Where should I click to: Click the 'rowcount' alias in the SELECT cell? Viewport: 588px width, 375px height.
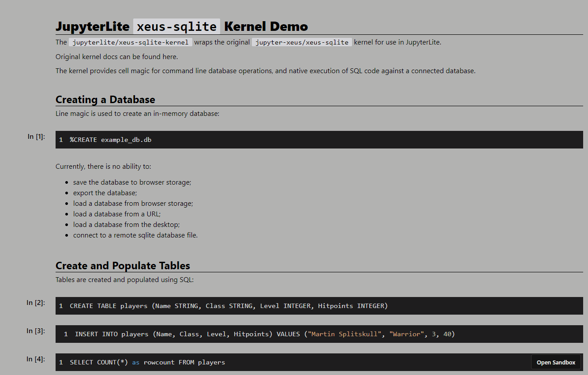pyautogui.click(x=159, y=362)
